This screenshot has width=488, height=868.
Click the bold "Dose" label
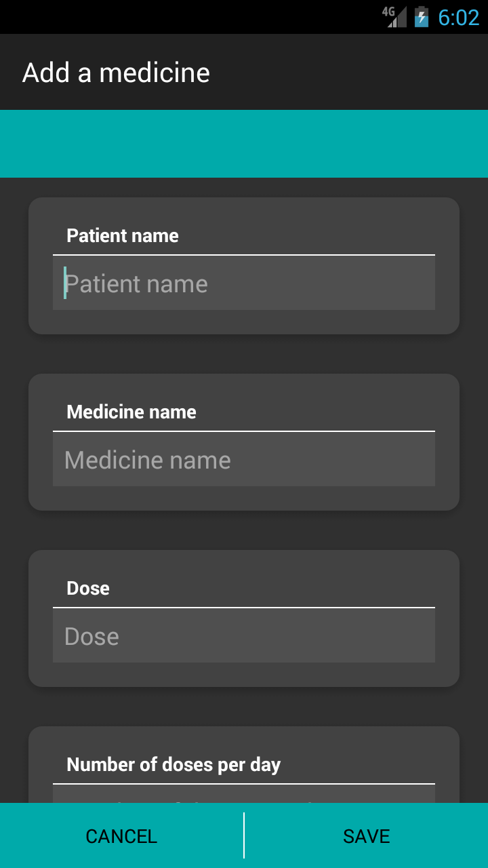pyautogui.click(x=88, y=589)
